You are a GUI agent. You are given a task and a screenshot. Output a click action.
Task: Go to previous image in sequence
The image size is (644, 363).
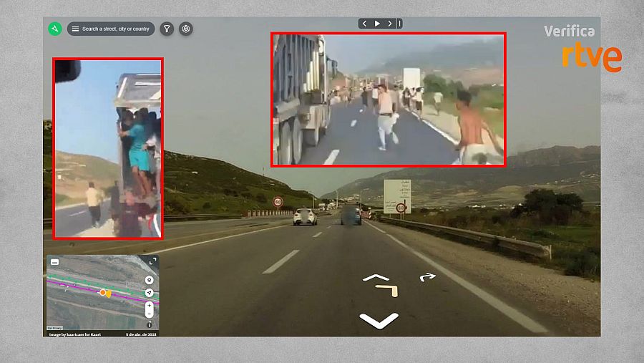(x=364, y=24)
